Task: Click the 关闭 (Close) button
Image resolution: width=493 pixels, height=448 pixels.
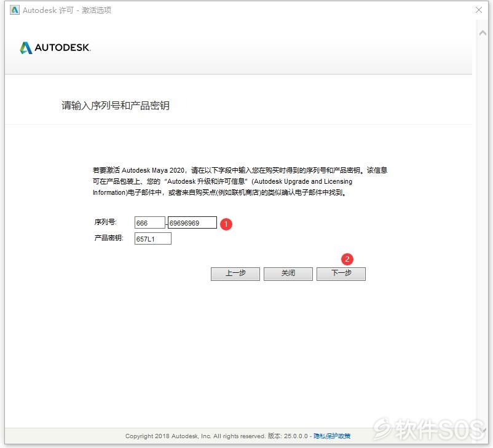Action: coord(288,273)
